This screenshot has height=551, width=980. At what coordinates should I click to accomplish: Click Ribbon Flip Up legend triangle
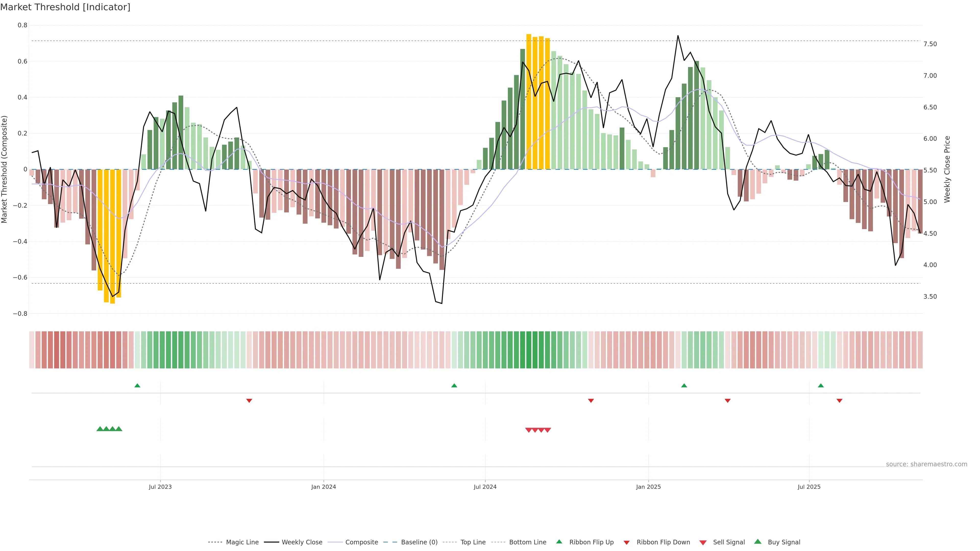tap(559, 542)
